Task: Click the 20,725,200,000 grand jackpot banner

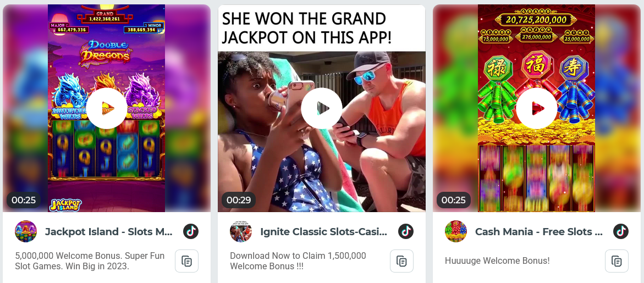Action: (536, 19)
